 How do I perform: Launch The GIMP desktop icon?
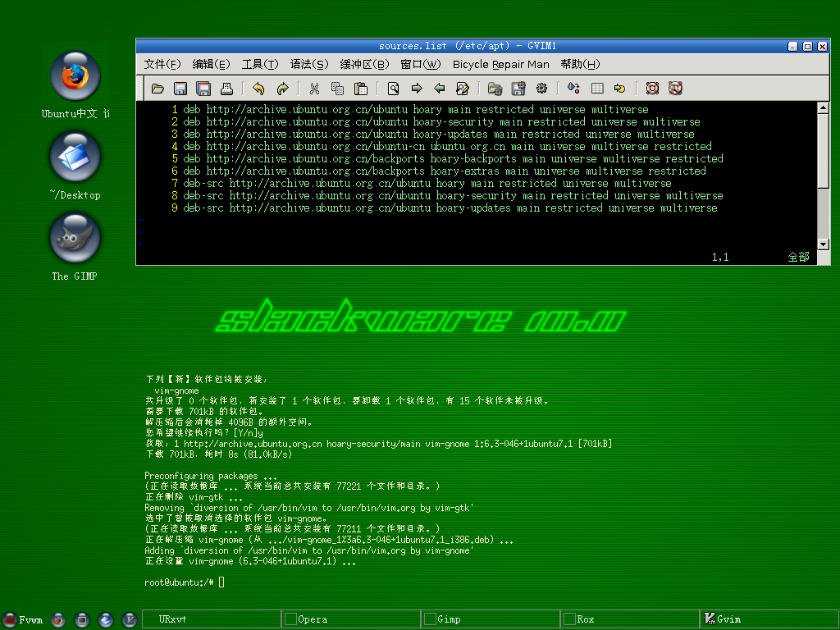click(x=75, y=238)
